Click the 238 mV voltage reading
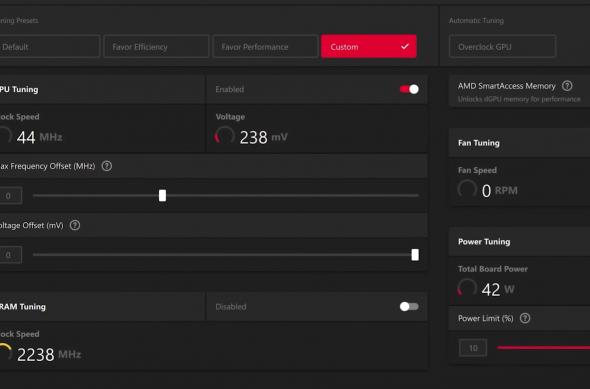 tap(263, 137)
